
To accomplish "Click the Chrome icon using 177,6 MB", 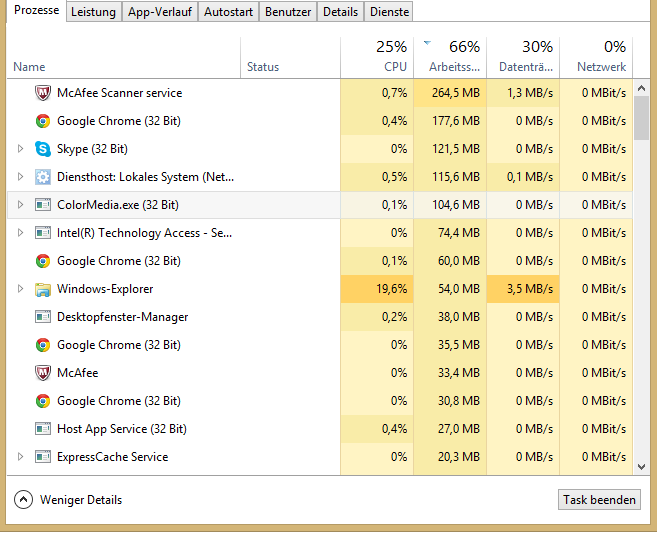I will pos(43,121).
